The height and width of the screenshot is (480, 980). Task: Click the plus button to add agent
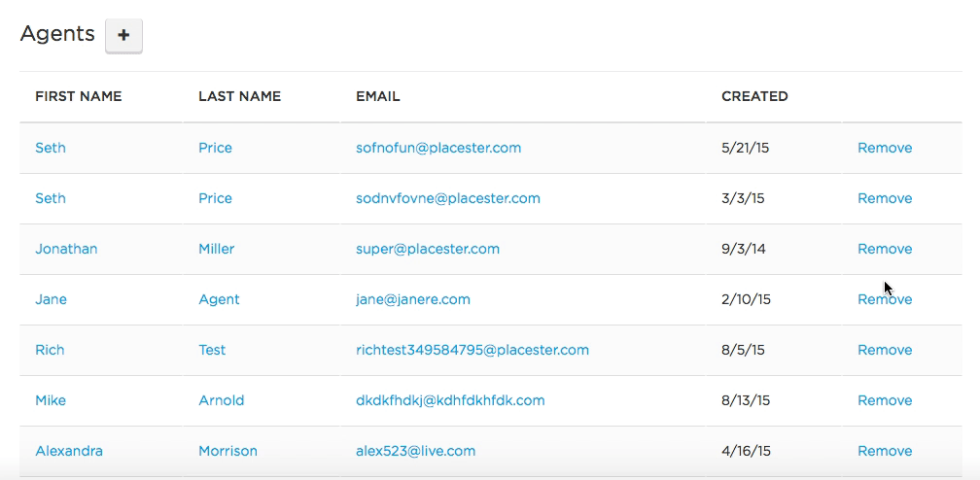(123, 36)
